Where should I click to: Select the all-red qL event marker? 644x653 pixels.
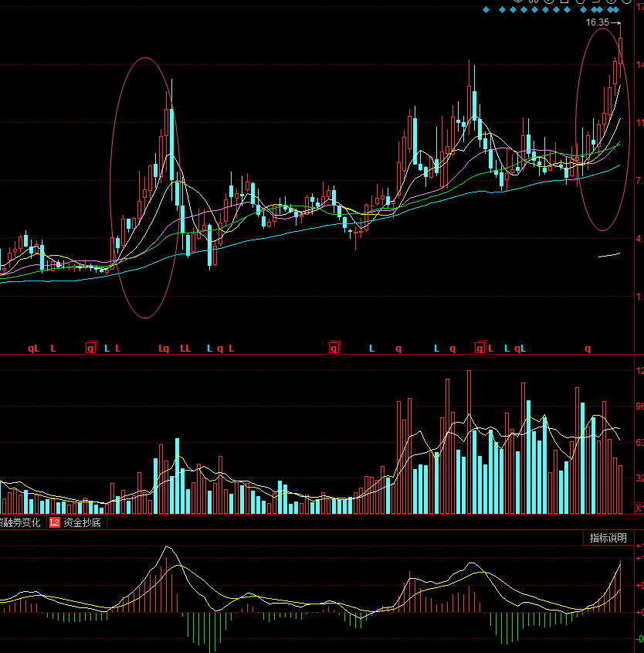(x=34, y=349)
